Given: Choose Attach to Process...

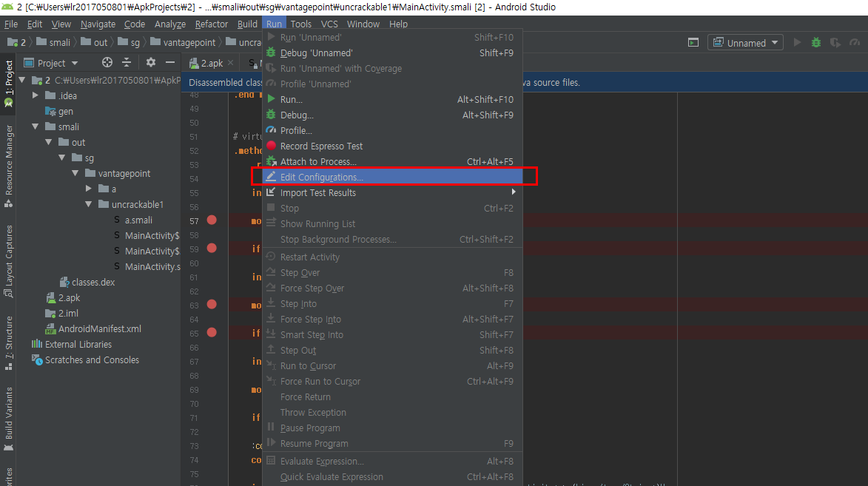Looking at the screenshot, I should [392, 162].
